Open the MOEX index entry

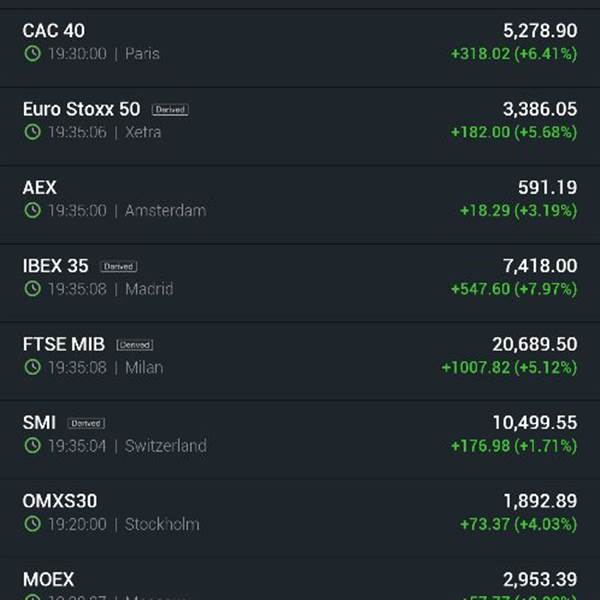(x=300, y=579)
